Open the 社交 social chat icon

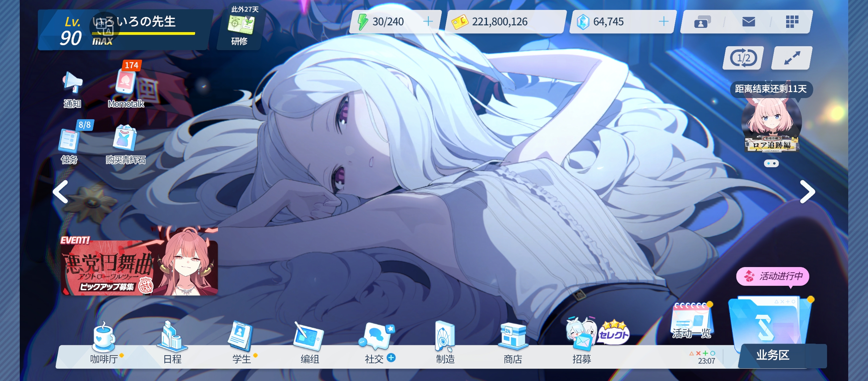tap(377, 336)
